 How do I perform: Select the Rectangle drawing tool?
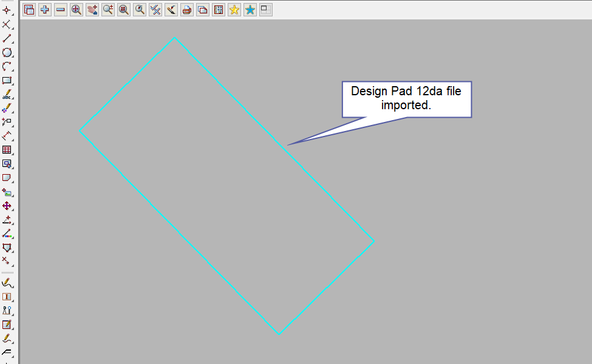(7, 80)
